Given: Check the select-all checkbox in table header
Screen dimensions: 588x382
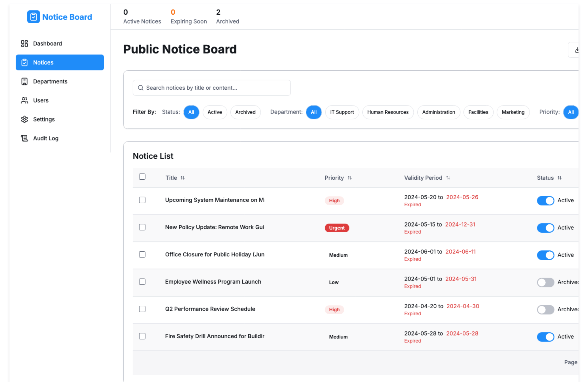Looking at the screenshot, I should click(x=142, y=177).
